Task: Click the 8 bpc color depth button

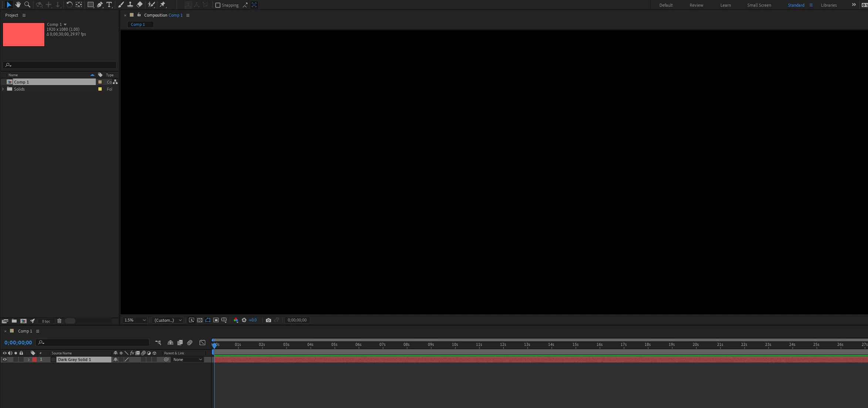Action: click(x=46, y=321)
